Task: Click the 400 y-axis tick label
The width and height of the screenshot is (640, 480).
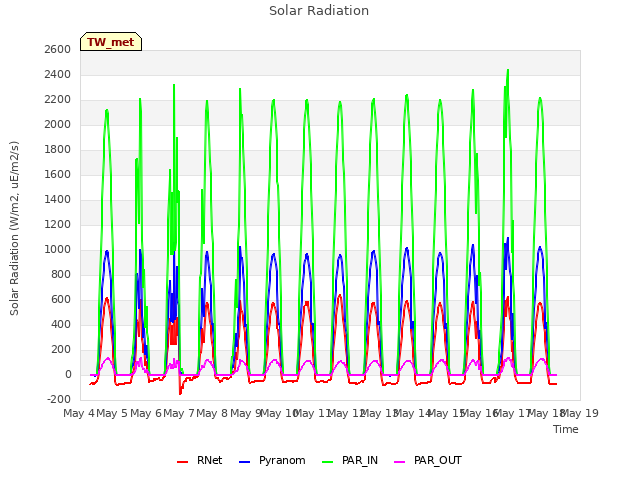Action: tap(61, 325)
